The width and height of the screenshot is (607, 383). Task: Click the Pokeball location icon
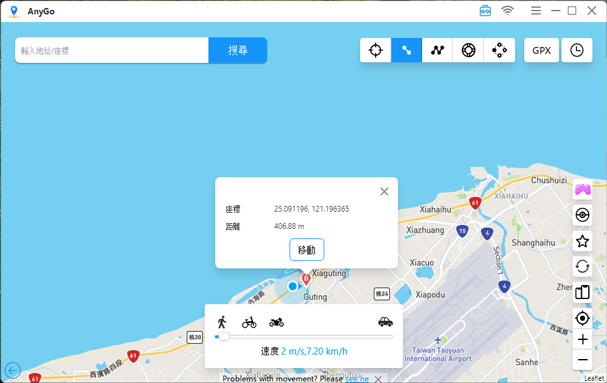pyautogui.click(x=582, y=215)
